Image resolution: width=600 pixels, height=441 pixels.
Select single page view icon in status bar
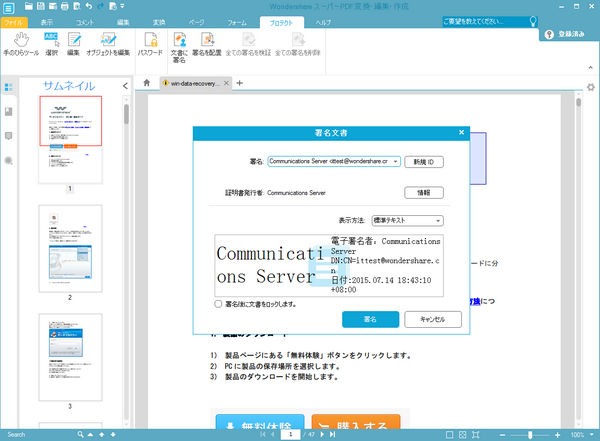(x=450, y=434)
